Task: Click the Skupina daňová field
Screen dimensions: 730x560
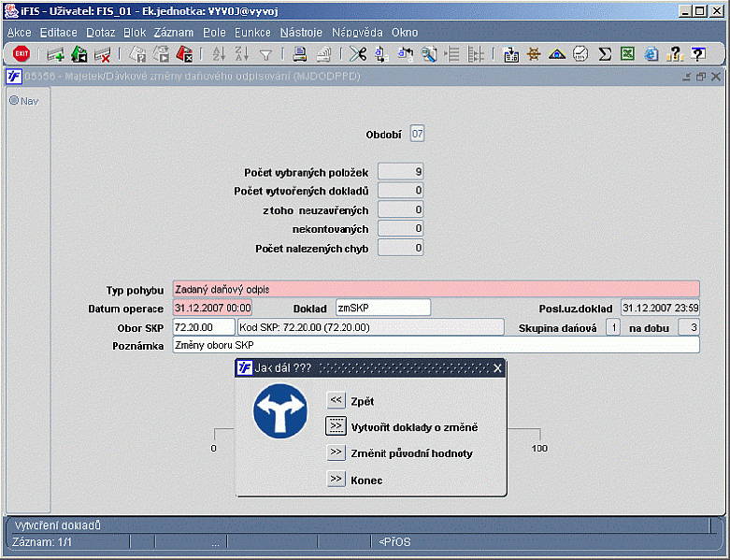Action: tap(613, 327)
